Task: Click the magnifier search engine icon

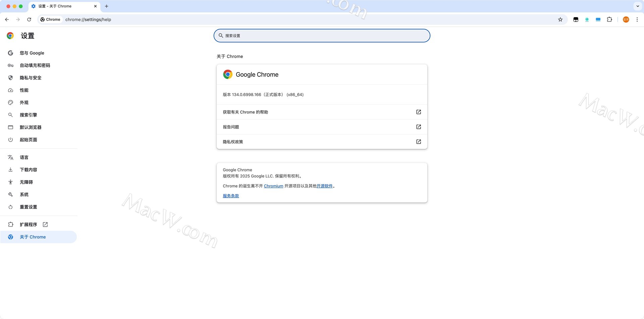Action: coord(10,115)
